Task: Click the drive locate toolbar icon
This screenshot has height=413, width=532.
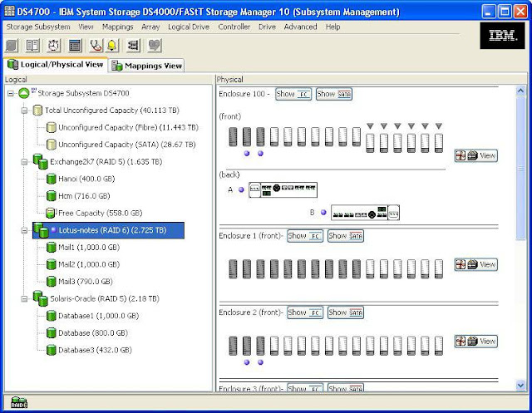Action: pyautogui.click(x=133, y=46)
